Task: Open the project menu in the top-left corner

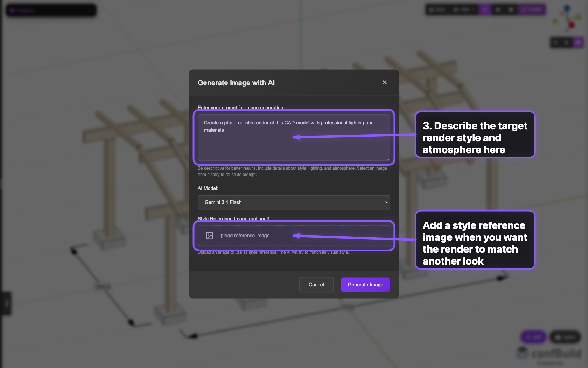Action: tap(51, 10)
